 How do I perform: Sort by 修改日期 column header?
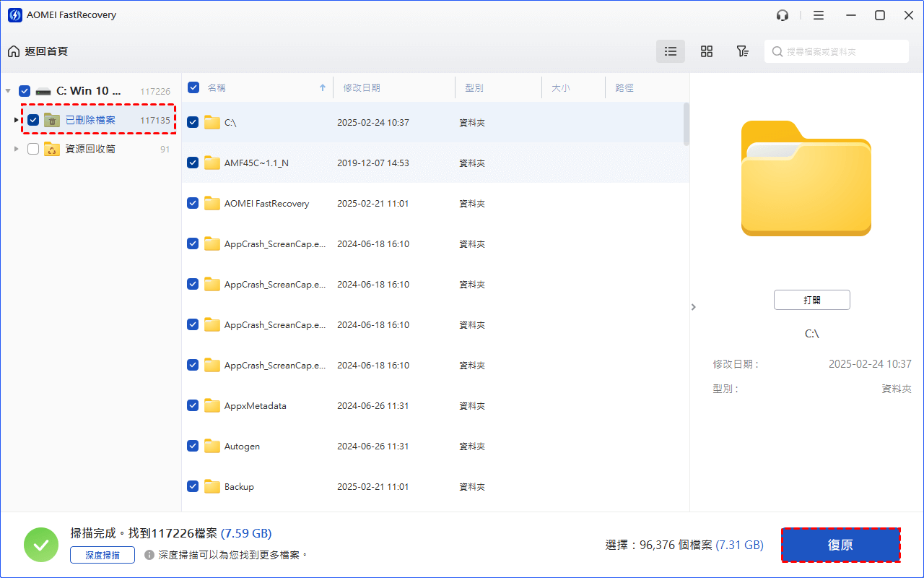pyautogui.click(x=362, y=87)
